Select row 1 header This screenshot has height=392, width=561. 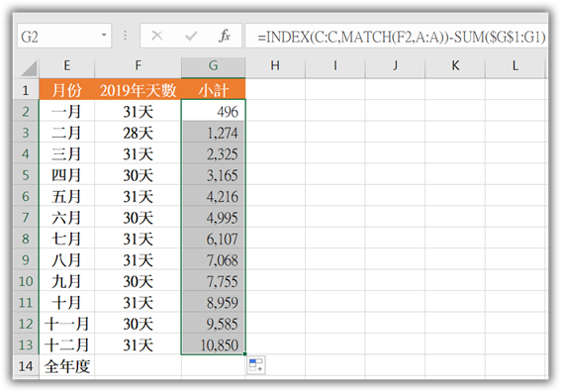26,89
